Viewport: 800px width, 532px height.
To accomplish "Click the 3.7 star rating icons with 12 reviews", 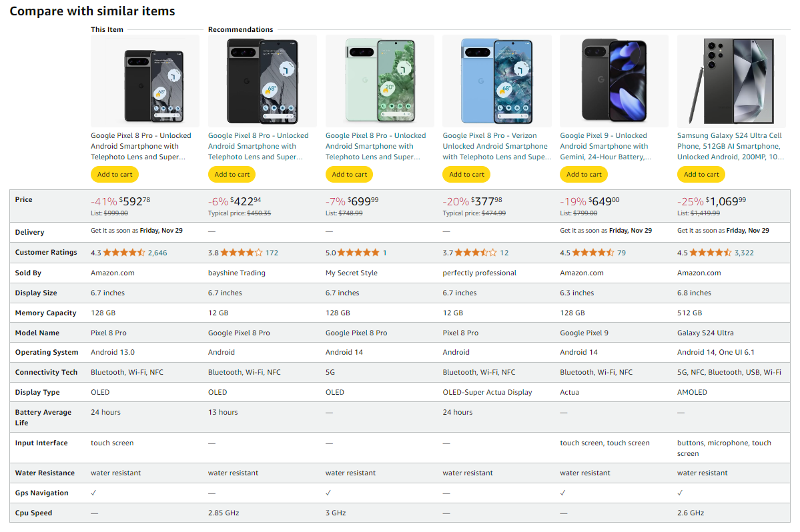I will point(476,252).
